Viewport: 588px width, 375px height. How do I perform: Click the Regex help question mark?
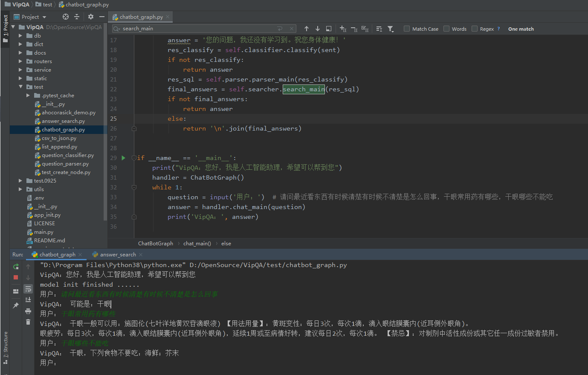point(498,29)
